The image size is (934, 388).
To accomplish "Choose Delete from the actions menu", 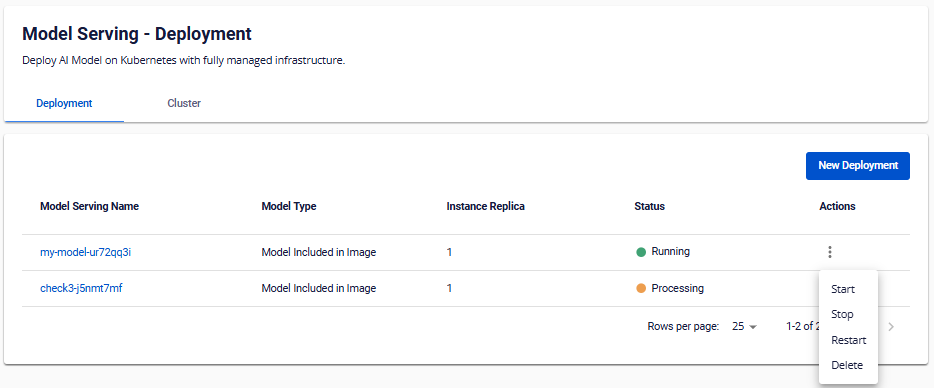I will [846, 365].
